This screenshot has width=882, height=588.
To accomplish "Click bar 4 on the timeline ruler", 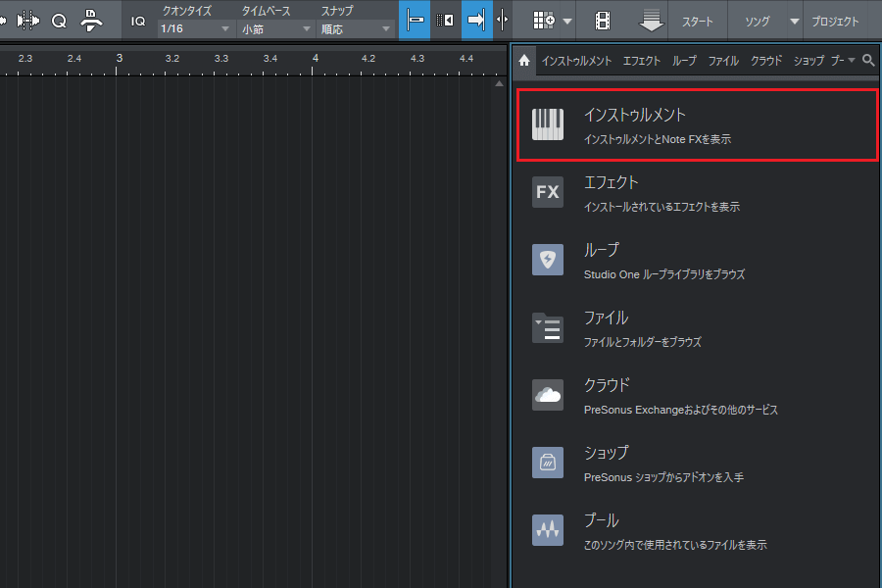I will pyautogui.click(x=316, y=58).
